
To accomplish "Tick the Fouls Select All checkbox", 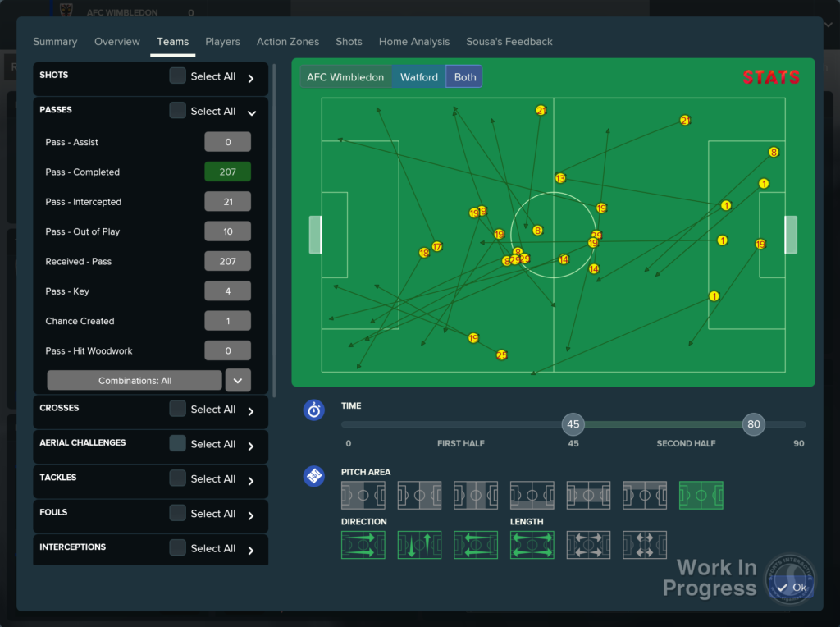I will click(x=177, y=513).
